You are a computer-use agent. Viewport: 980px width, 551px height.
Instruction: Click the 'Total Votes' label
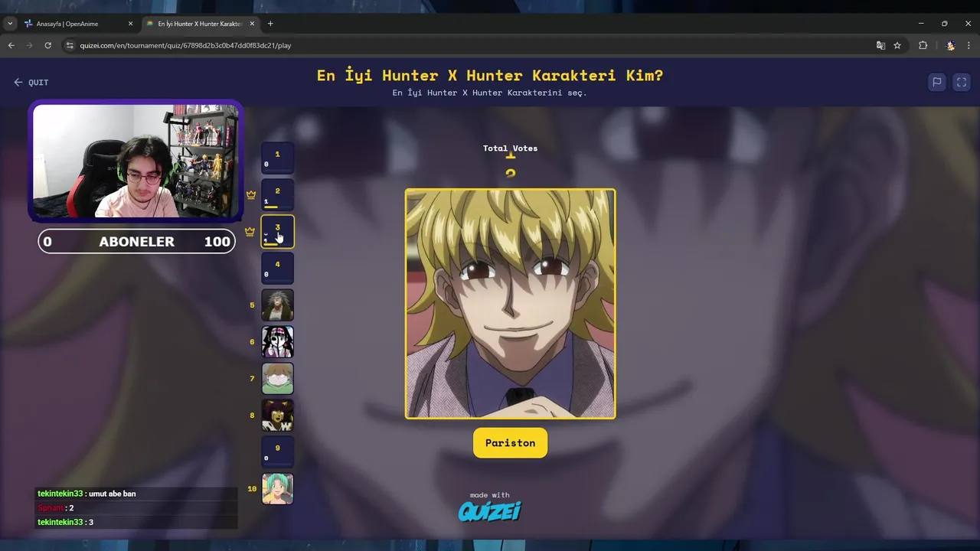point(510,148)
